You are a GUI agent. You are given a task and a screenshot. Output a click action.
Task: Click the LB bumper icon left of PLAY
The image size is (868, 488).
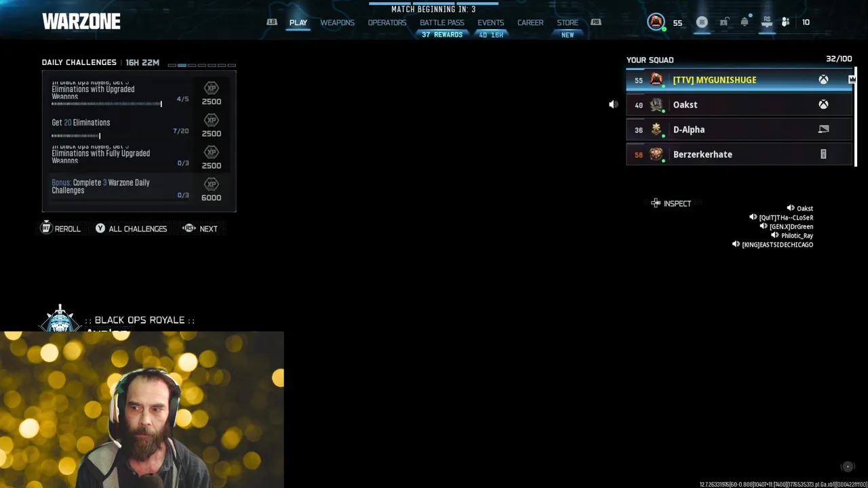pos(272,22)
